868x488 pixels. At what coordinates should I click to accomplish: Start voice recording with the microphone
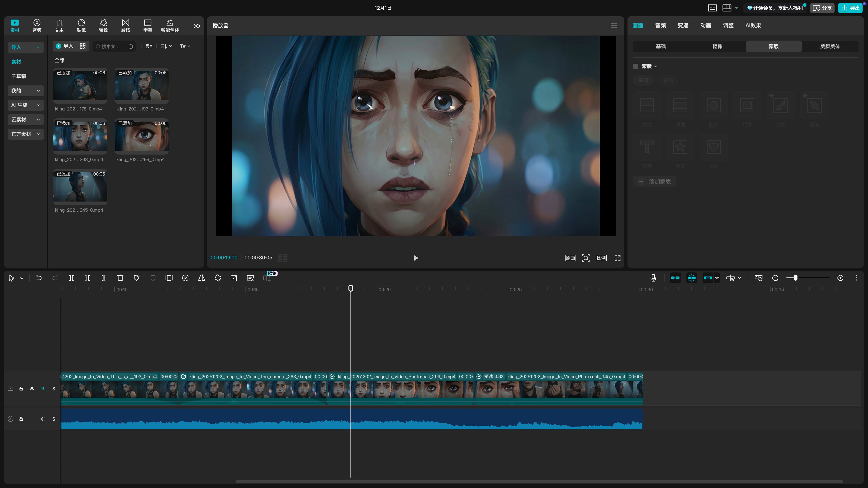(x=653, y=278)
